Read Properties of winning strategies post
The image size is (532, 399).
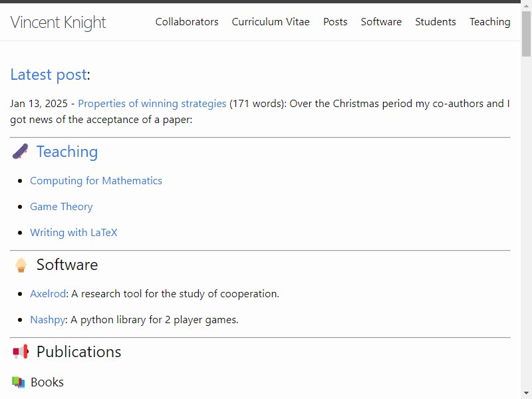click(x=152, y=103)
